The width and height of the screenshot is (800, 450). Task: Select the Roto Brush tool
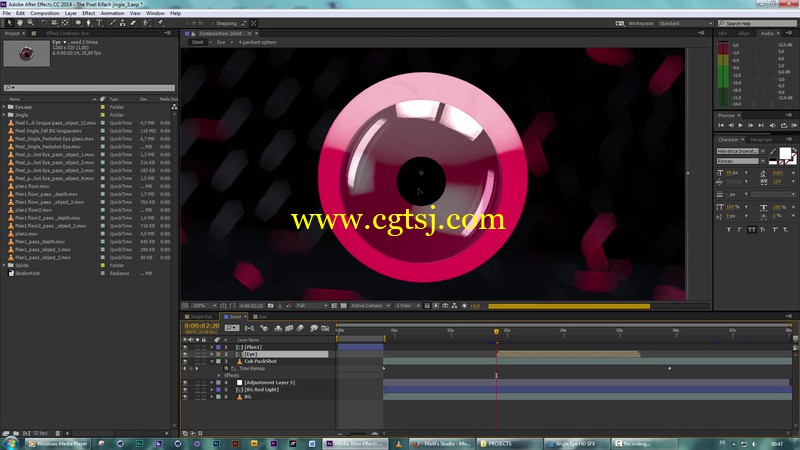pyautogui.click(x=147, y=23)
